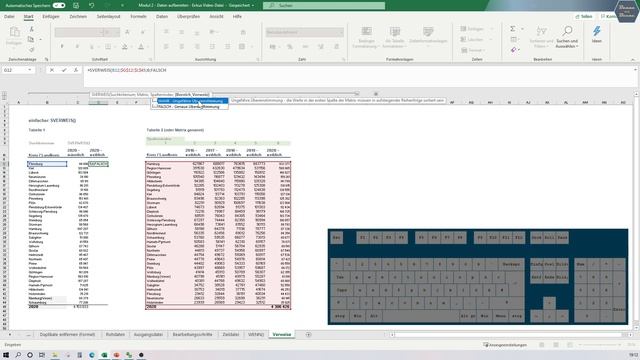This screenshot has width=640, height=360.
Task: Click the insert function fx icon
Action: (76, 70)
